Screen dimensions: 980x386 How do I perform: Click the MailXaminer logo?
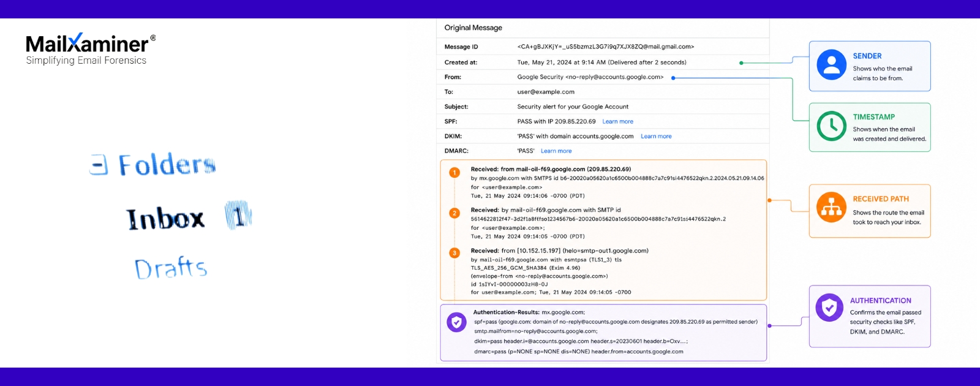point(91,44)
